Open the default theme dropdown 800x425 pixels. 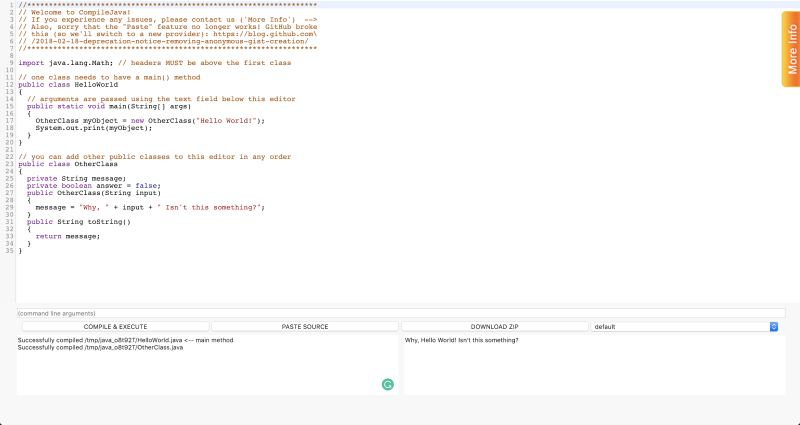point(685,327)
